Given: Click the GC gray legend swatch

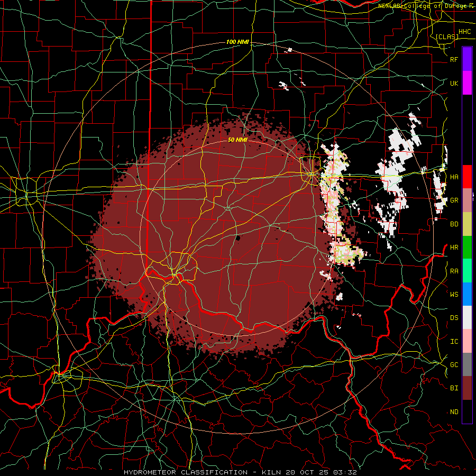Looking at the screenshot, I should pyautogui.click(x=467, y=364).
